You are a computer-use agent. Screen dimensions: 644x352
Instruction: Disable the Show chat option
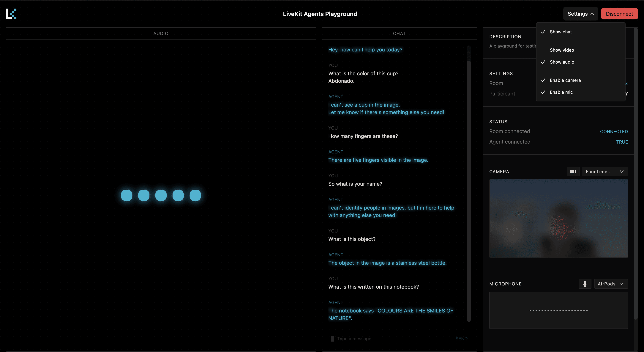[x=561, y=32]
